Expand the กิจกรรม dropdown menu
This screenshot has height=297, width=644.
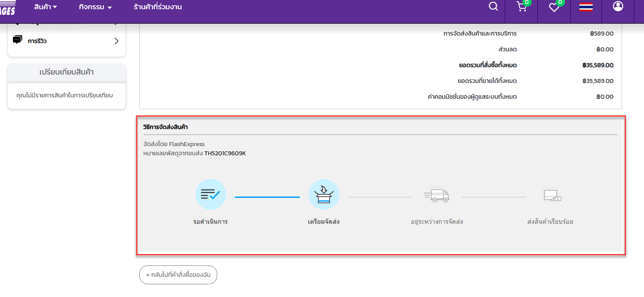click(x=95, y=7)
